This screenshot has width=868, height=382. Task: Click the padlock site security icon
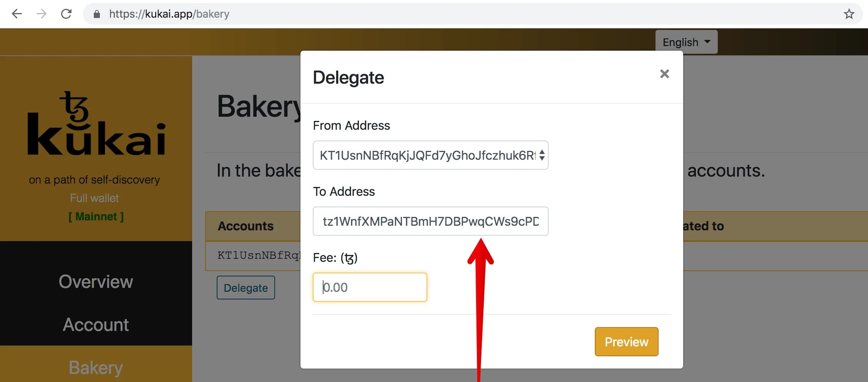(x=97, y=14)
